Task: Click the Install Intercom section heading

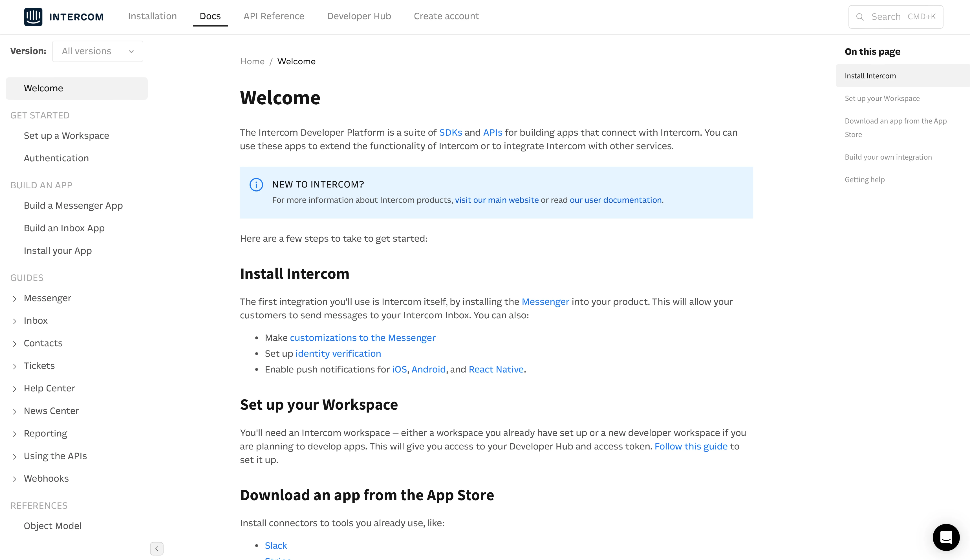Action: click(295, 274)
